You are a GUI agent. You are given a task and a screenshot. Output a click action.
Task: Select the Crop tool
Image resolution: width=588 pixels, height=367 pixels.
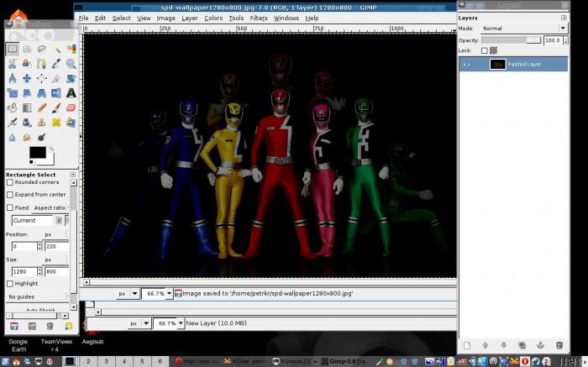point(56,78)
